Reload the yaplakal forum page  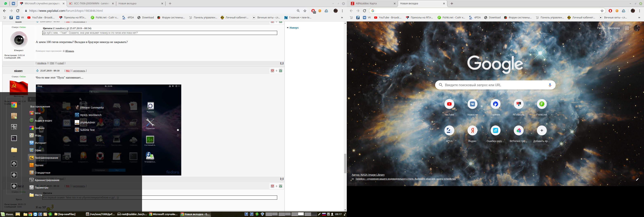[18, 11]
